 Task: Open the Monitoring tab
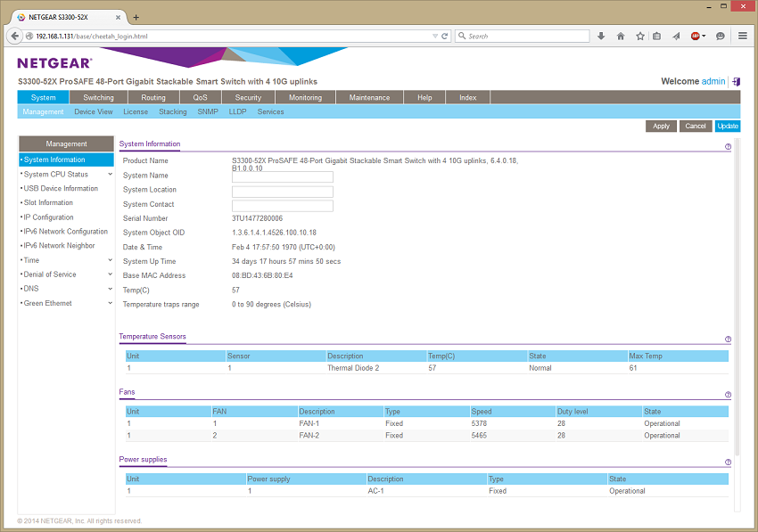(x=306, y=97)
